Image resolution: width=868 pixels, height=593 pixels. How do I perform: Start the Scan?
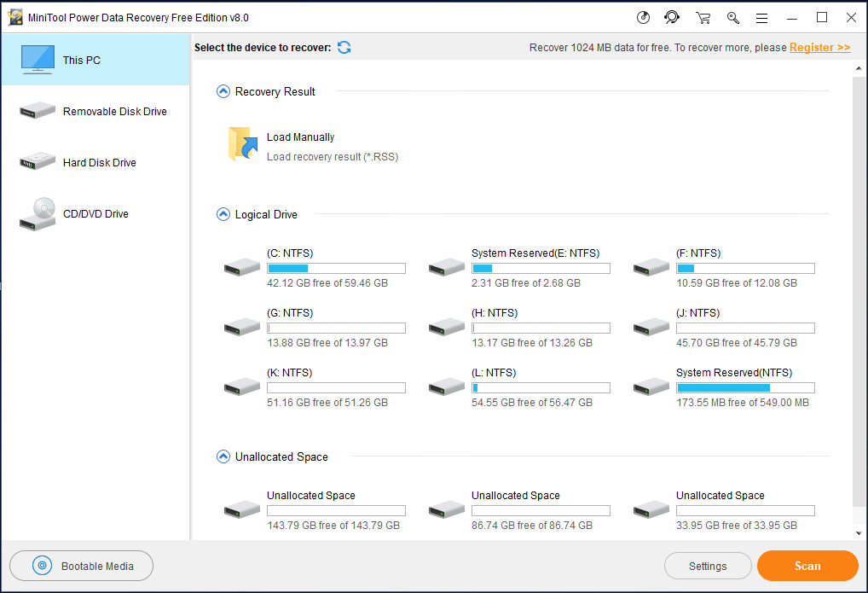click(x=807, y=566)
